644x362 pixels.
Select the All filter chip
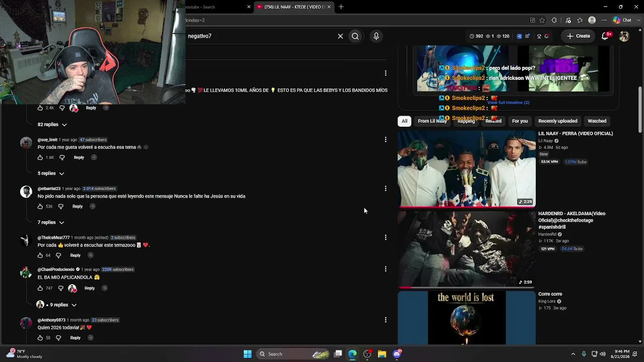(x=405, y=121)
